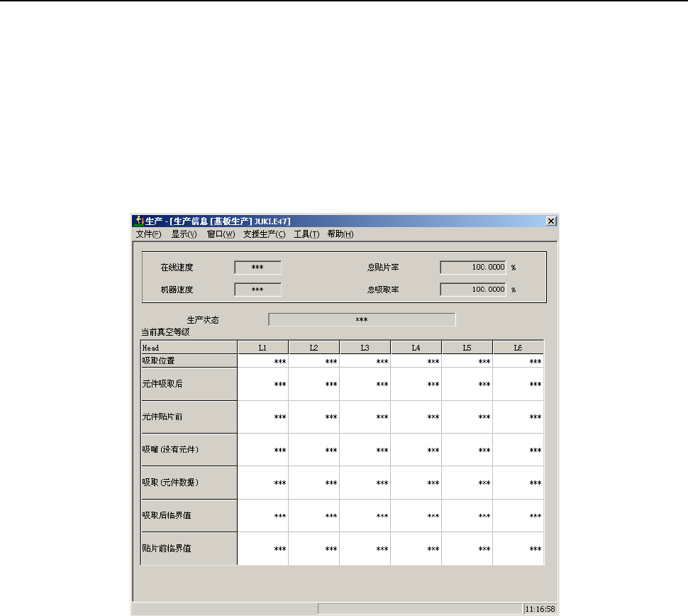
Task: Open the 文件(F) menu
Action: (148, 234)
